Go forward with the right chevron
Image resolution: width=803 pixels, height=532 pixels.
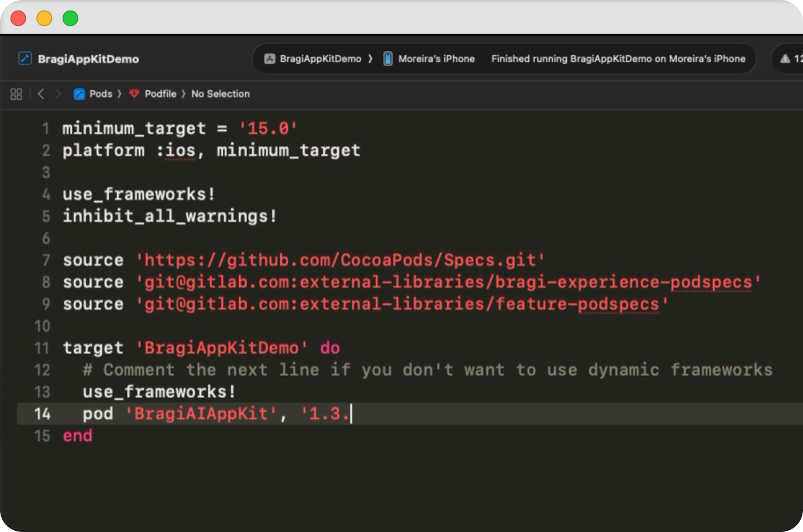click(58, 94)
